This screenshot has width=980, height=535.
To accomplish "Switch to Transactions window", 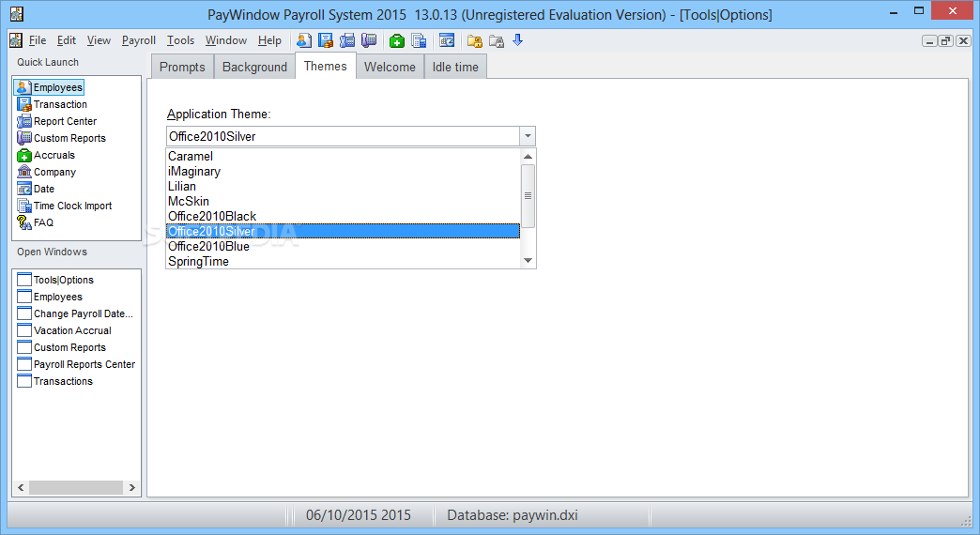I will click(55, 381).
